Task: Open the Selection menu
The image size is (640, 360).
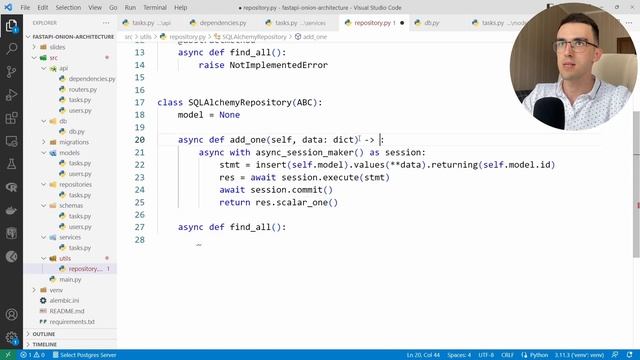Action: point(68,7)
